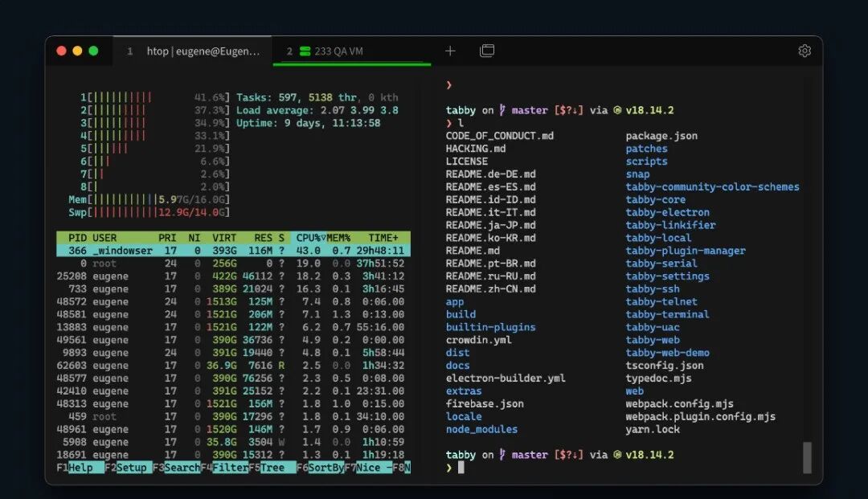Viewport: 868px width, 499px height.
Task: Click the Swp usage meter bar
Action: click(x=149, y=212)
